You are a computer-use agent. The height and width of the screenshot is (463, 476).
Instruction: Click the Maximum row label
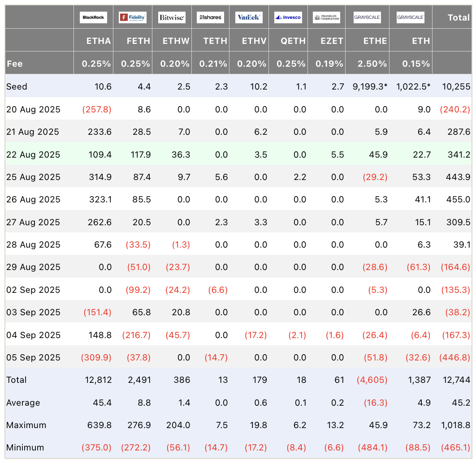tap(26, 425)
